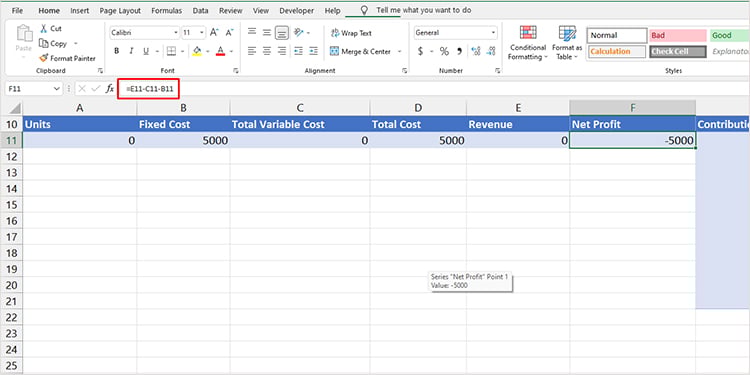
Task: Switch to the Formulas tab
Action: coord(166,11)
